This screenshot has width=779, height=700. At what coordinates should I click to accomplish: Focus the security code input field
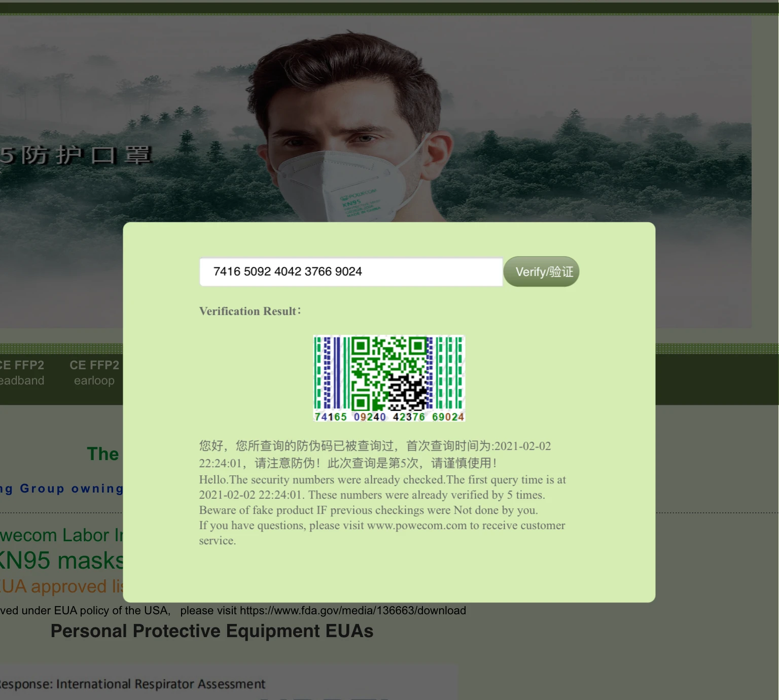point(351,272)
